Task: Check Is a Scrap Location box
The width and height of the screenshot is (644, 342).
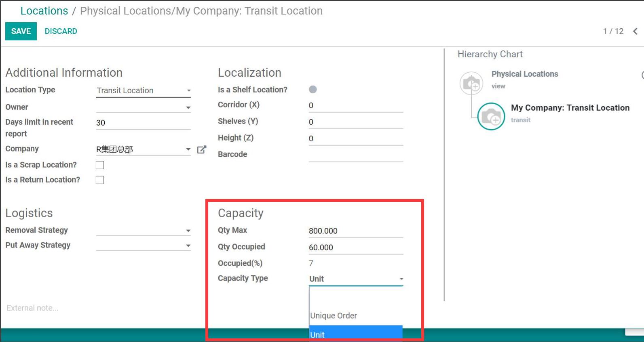Action: [x=100, y=165]
